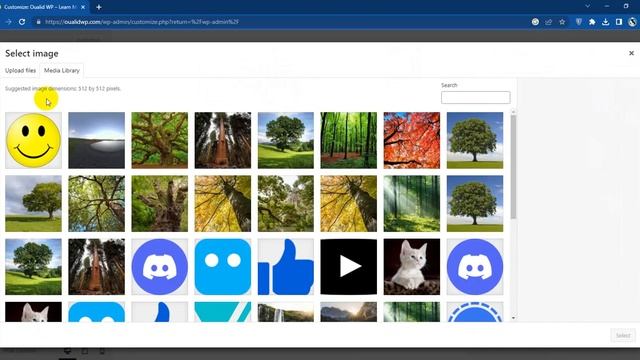Open the share page icon in address bar
The width and height of the screenshot is (640, 360).
coord(549,22)
